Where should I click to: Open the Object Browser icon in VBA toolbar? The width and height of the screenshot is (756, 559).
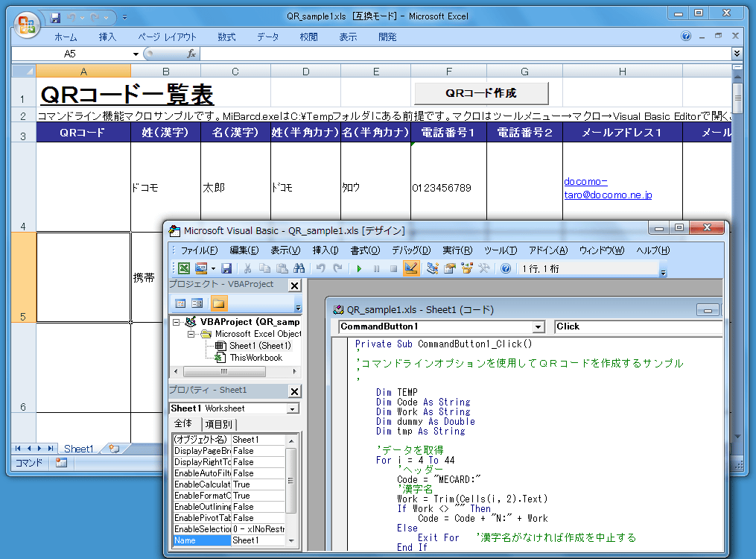467,268
